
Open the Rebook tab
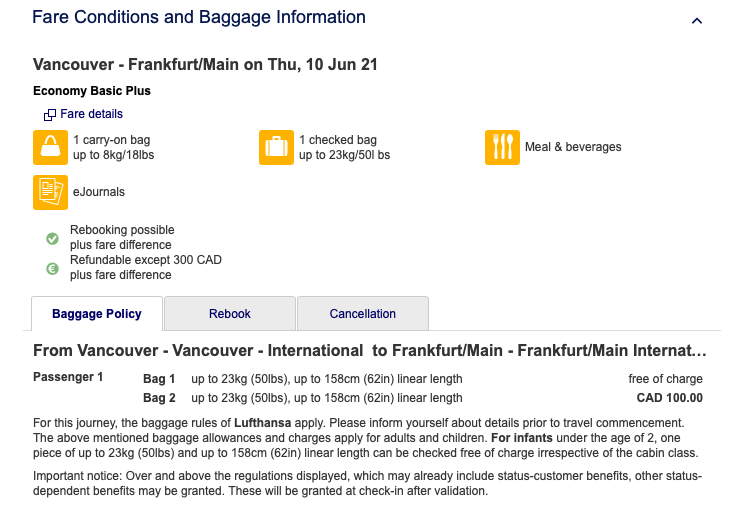(x=230, y=314)
